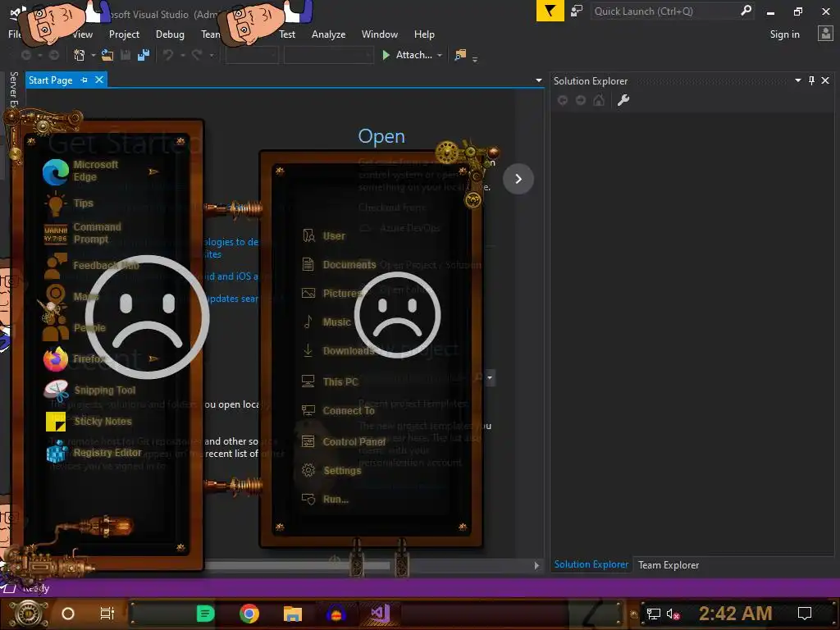Click the Save toolbar icon
This screenshot has width=840, height=630.
126,55
